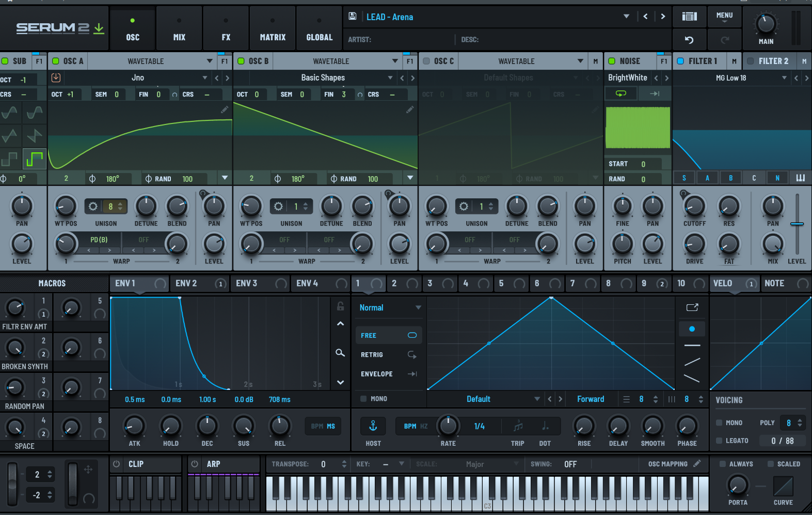Toggle the envelope BPM MS time button
This screenshot has height=515, width=812.
point(323,426)
